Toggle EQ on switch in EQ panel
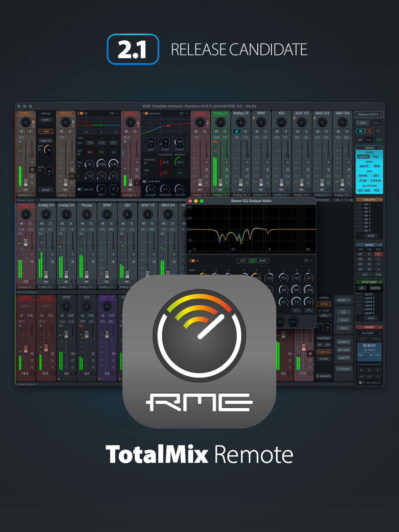399x532 pixels. 80,113
